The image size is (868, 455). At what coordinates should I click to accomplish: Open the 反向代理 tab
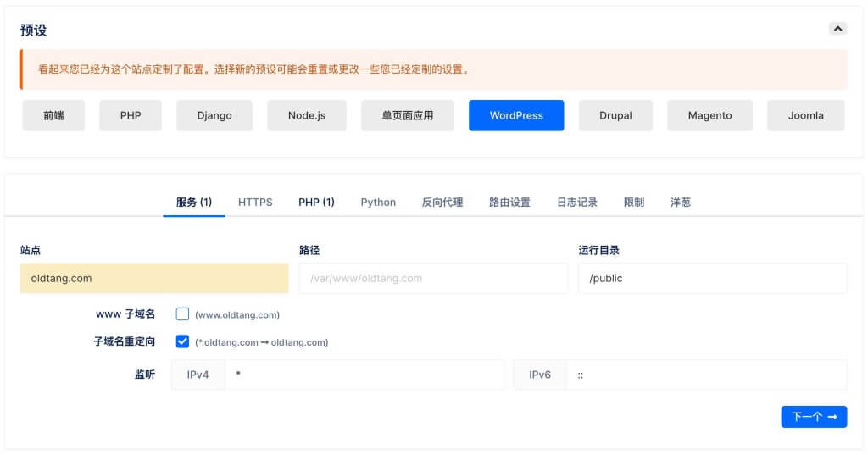click(442, 203)
